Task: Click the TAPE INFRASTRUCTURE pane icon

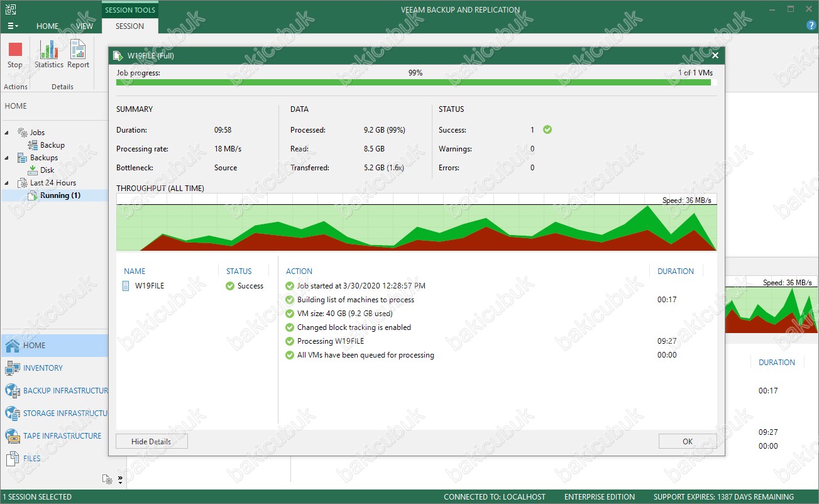Action: [13, 436]
